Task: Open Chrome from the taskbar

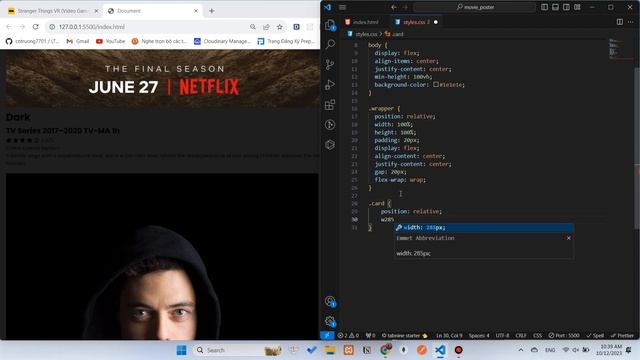Action: pos(385,350)
